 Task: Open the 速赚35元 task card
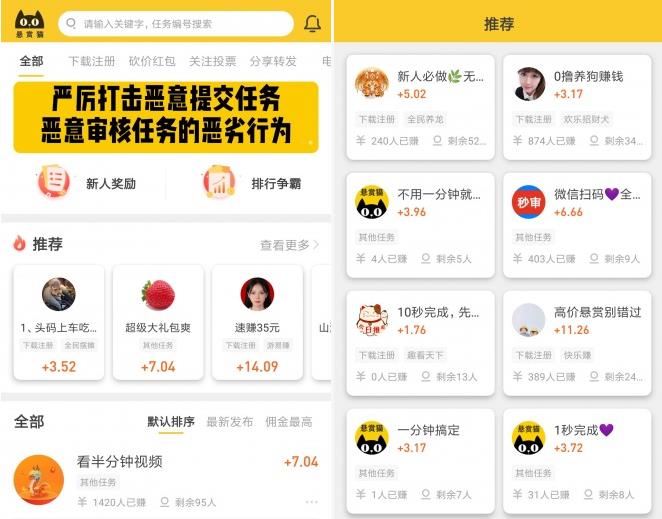tap(257, 323)
